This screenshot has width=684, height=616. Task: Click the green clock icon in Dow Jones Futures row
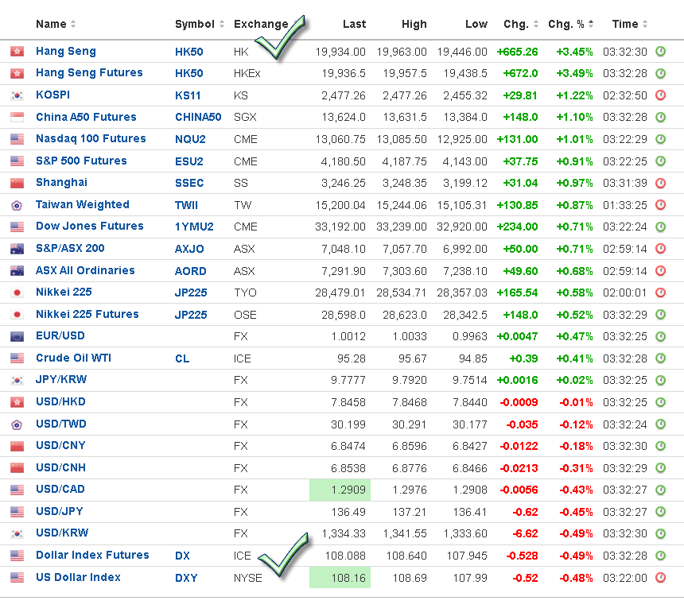(x=660, y=227)
